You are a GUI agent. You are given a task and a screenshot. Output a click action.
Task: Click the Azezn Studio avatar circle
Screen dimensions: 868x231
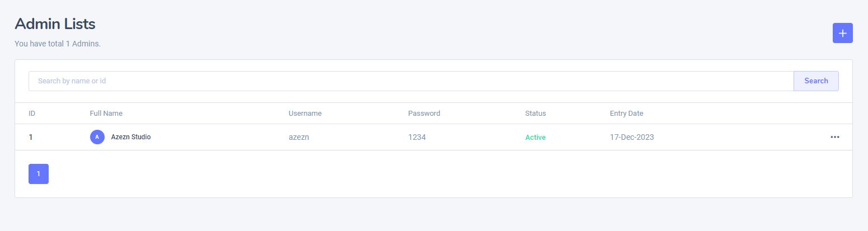coord(97,137)
